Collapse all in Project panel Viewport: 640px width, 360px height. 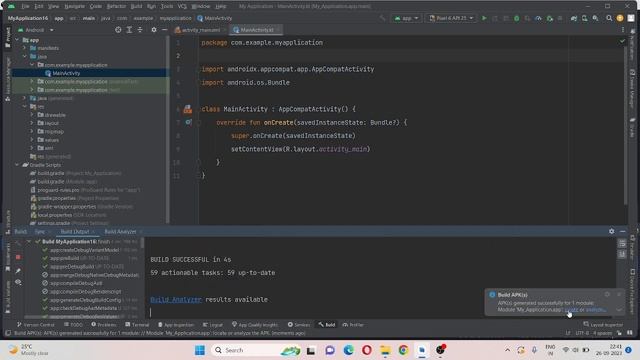140,30
